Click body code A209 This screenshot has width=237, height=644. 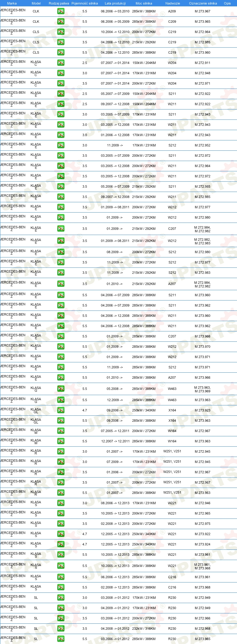coord(172,11)
